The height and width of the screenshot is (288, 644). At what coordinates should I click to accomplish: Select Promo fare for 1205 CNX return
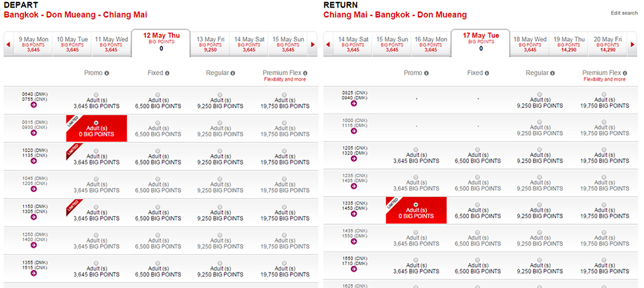click(416, 150)
